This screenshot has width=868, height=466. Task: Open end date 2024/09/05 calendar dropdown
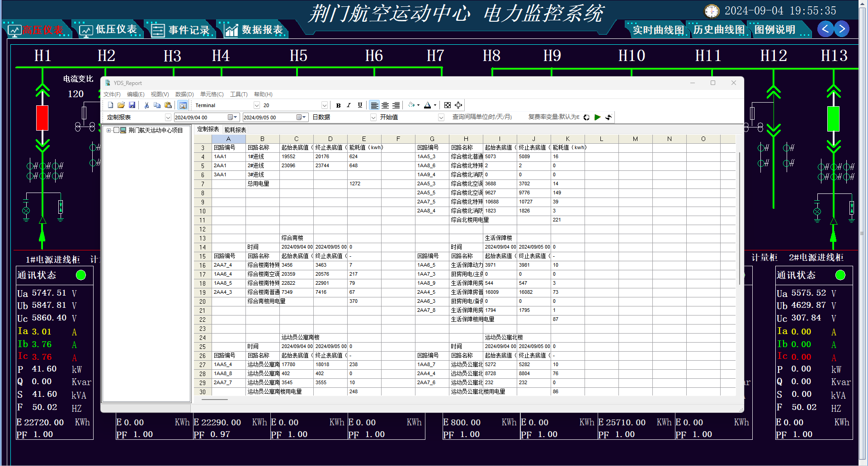[x=304, y=118]
